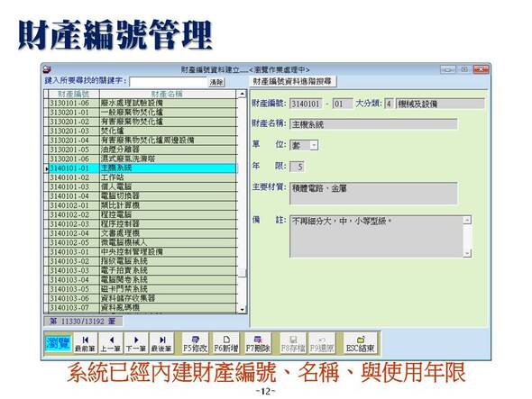Click the 瀏覽 browse mode button
Screen dimensions: 532x399
pos(58,343)
